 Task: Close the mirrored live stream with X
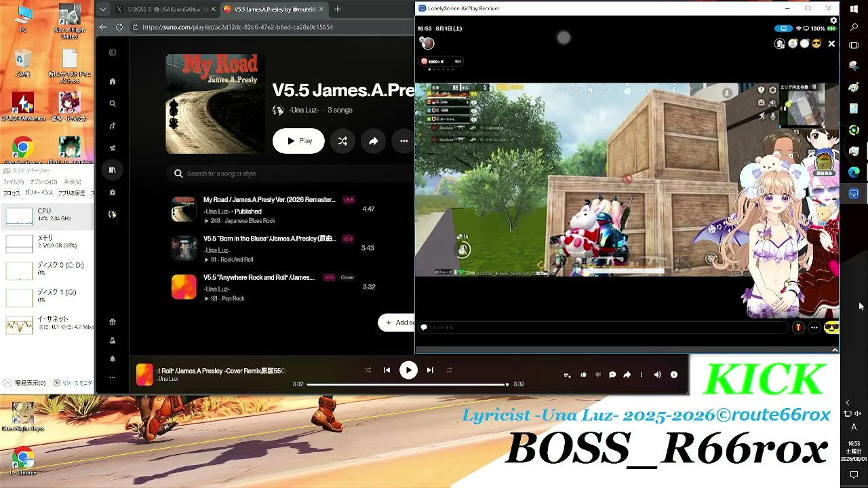click(x=831, y=44)
